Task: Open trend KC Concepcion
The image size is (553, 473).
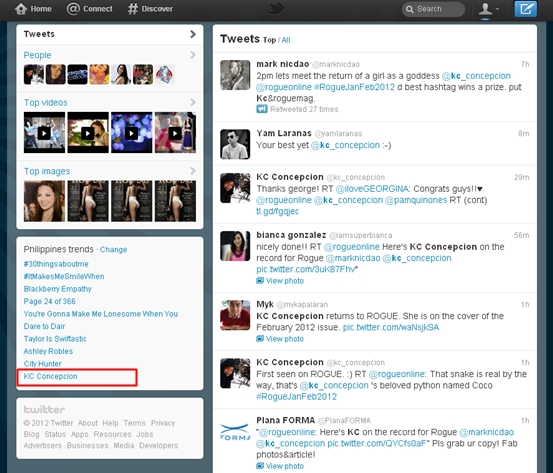Action: [x=50, y=376]
